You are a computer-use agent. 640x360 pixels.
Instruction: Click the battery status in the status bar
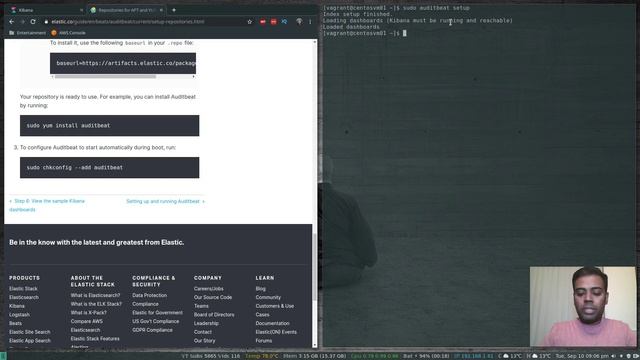(426, 356)
